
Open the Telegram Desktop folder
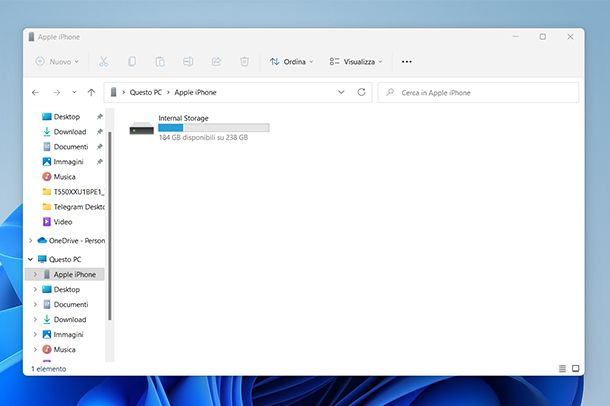72,207
